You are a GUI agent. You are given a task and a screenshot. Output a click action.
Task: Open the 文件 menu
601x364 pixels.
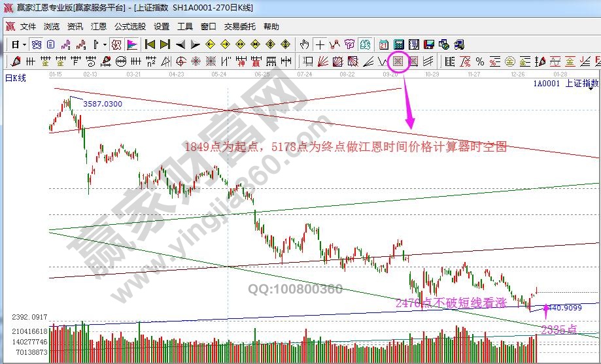tap(27, 27)
